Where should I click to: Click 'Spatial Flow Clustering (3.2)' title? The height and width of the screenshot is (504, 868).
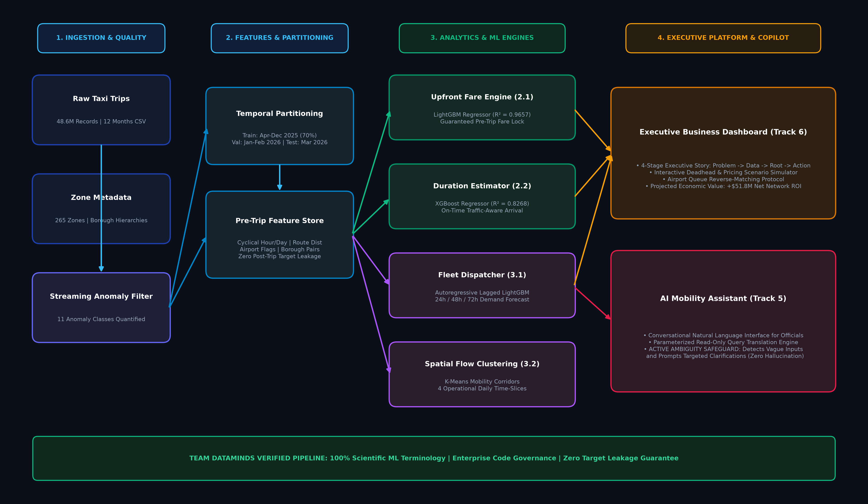482,364
